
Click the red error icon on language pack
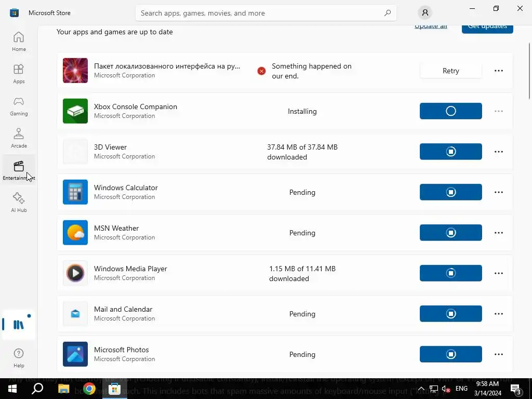pyautogui.click(x=261, y=71)
